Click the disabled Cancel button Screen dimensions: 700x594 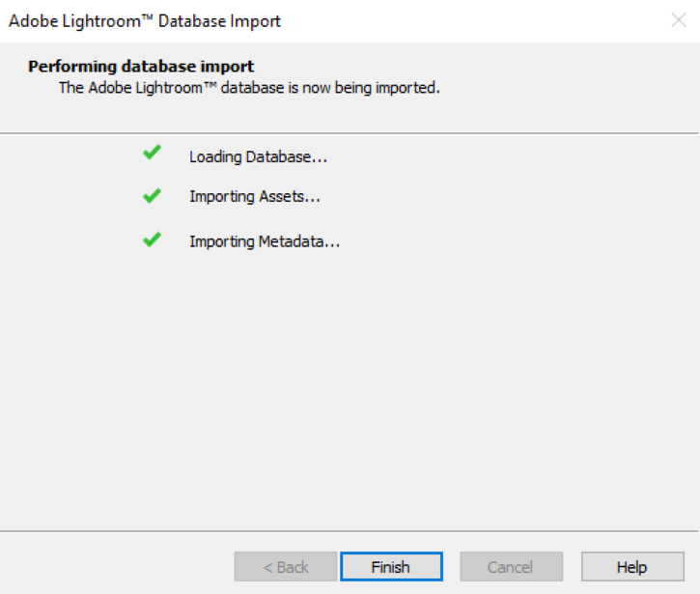(x=511, y=567)
